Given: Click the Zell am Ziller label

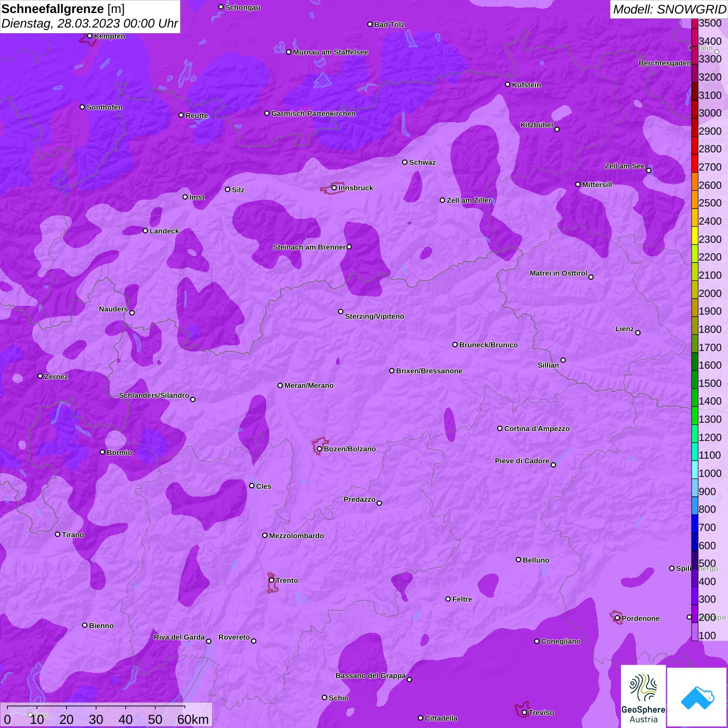Looking at the screenshot, I should [x=469, y=200].
